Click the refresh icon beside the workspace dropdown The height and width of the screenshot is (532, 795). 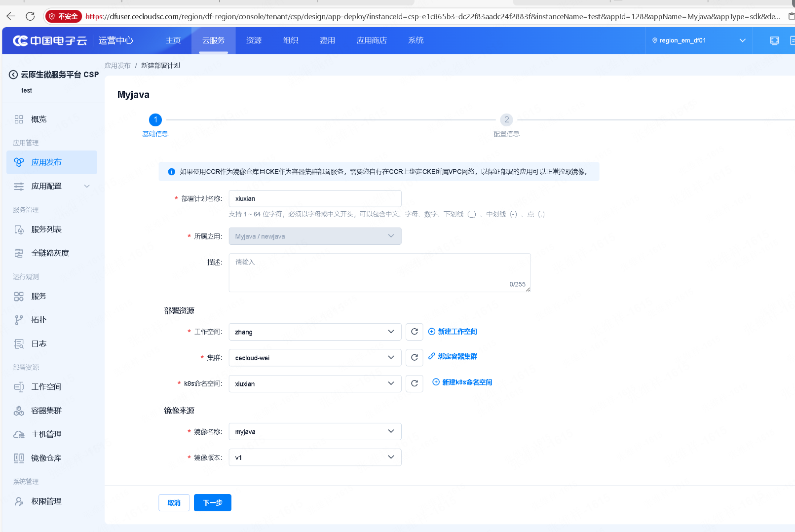(x=414, y=332)
